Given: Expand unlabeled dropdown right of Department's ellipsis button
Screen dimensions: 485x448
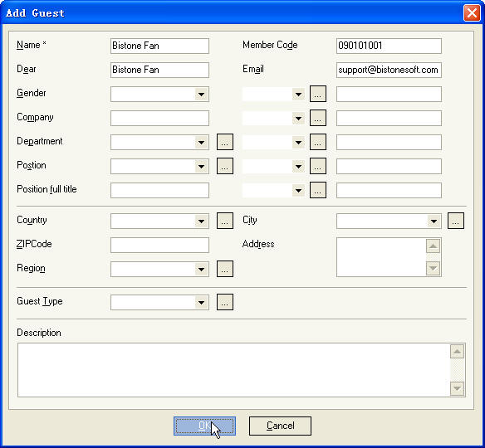Looking at the screenshot, I should click(x=298, y=143).
